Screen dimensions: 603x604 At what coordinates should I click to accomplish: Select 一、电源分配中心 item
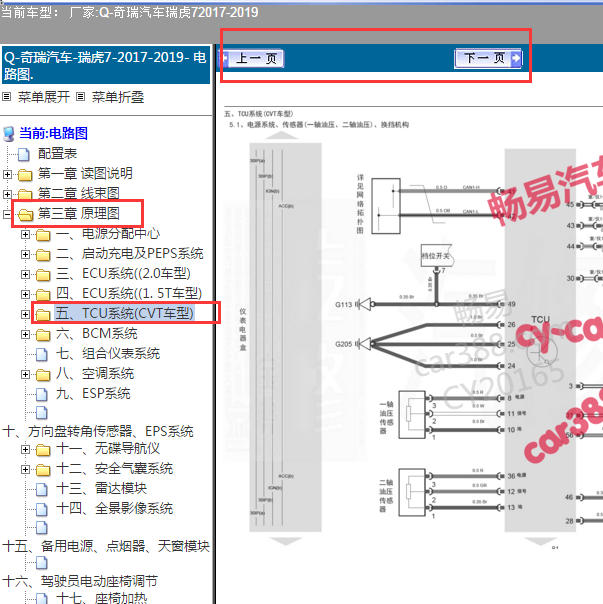(x=107, y=233)
